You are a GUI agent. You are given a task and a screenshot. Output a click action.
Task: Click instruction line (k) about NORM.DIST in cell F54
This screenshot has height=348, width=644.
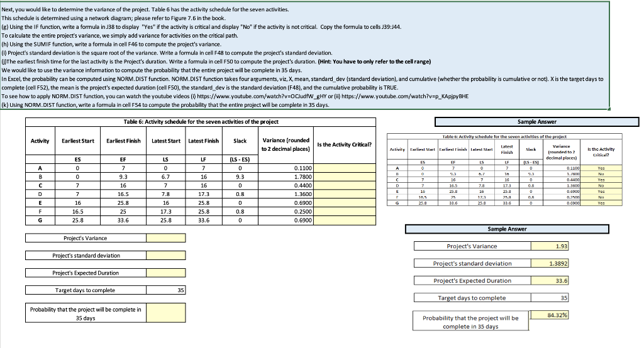[165, 105]
